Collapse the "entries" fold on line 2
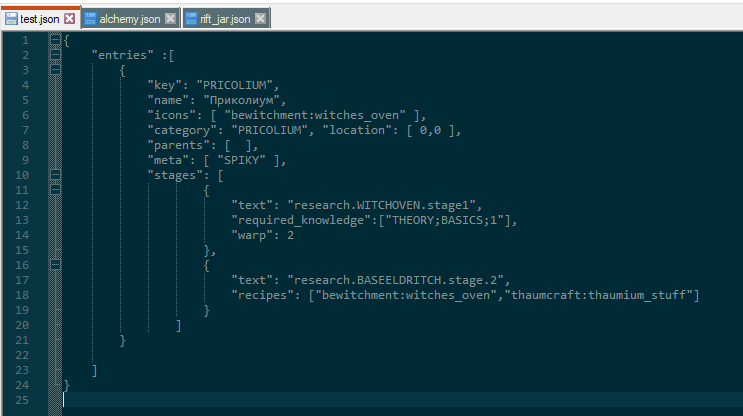The image size is (743, 416). 55,54
